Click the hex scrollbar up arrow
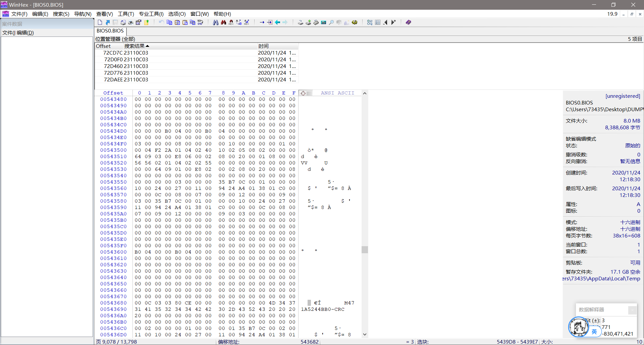The image size is (644, 345). pos(365,93)
